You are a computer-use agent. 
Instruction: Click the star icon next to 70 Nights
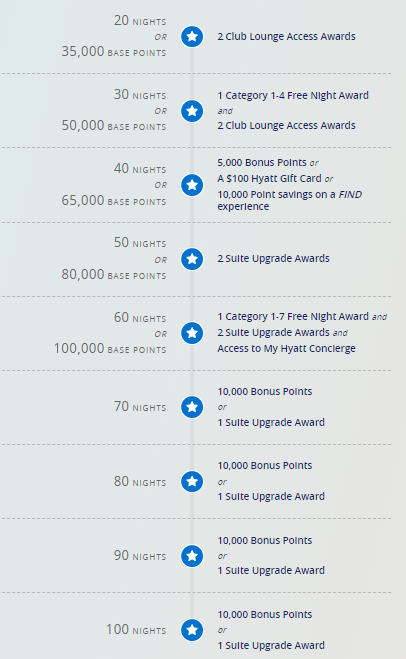click(x=192, y=407)
